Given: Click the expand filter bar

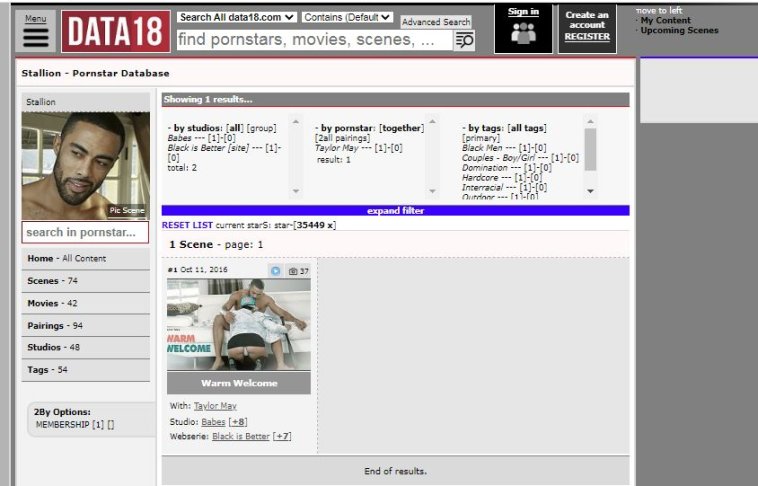Looking at the screenshot, I should click(395, 210).
